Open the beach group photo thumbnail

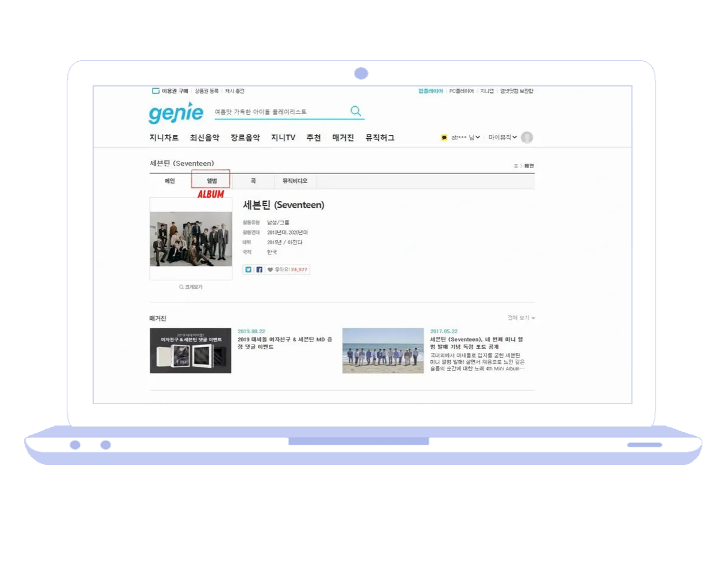pos(383,351)
